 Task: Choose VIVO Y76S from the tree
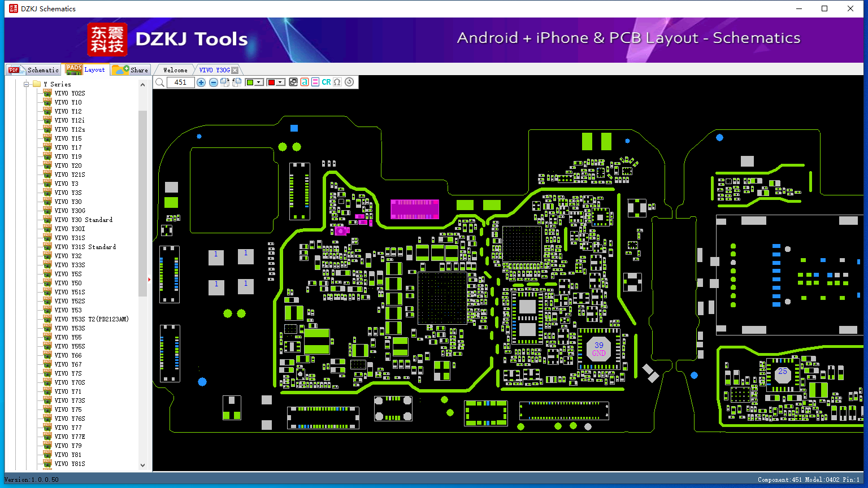point(70,419)
